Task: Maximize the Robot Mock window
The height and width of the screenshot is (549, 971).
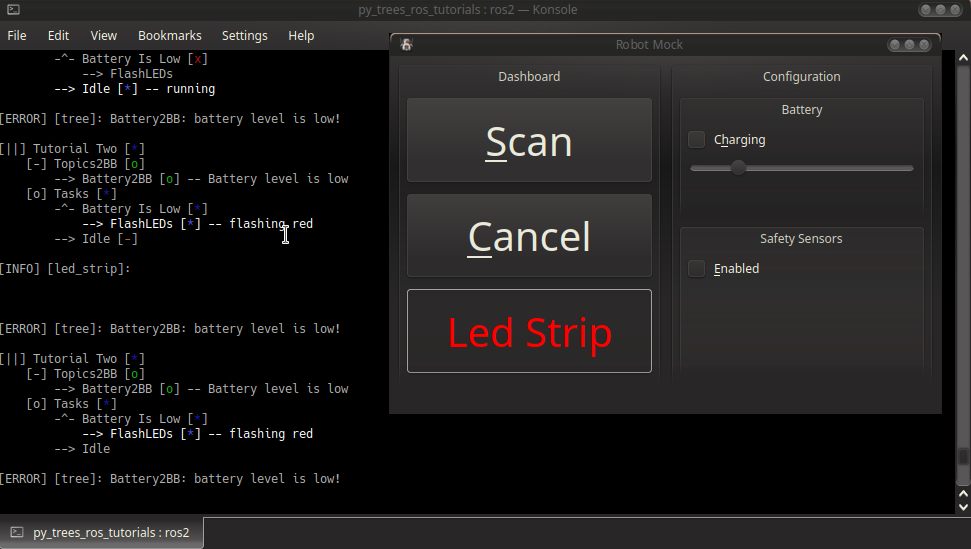Action: click(909, 45)
